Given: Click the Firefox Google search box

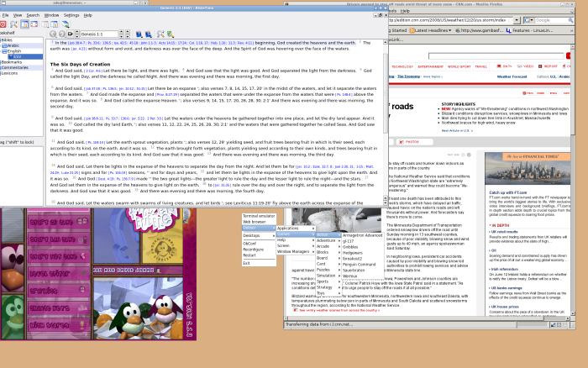Looking at the screenshot, I should tap(551, 20).
